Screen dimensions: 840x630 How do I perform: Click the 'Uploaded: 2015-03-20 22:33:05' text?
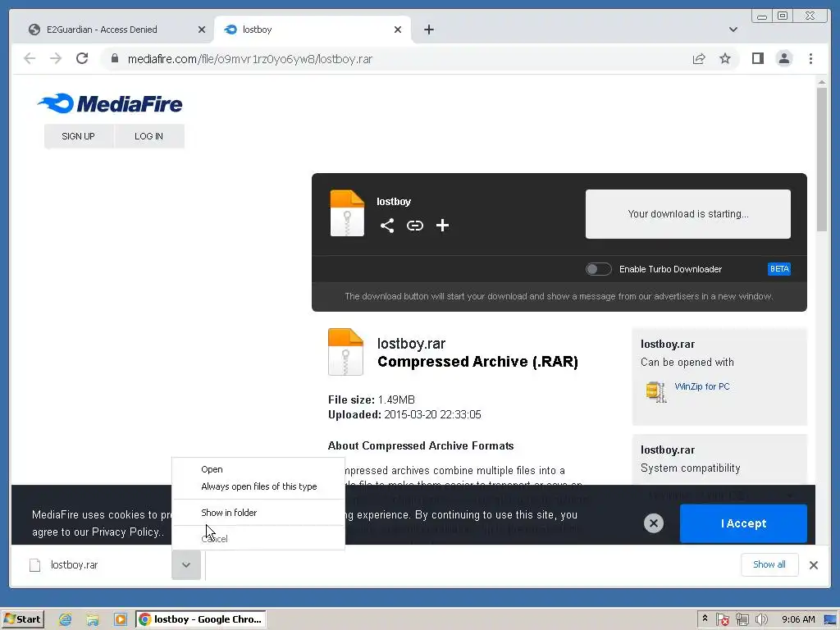click(x=404, y=414)
